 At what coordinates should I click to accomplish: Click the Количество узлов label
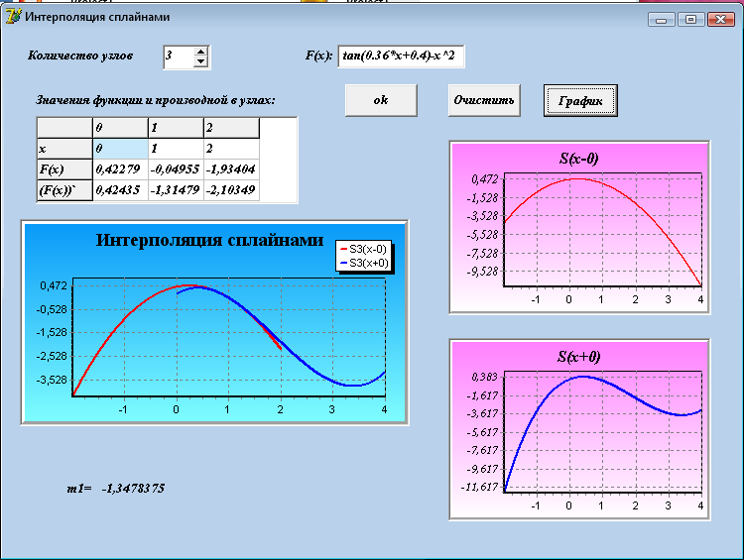click(x=80, y=56)
